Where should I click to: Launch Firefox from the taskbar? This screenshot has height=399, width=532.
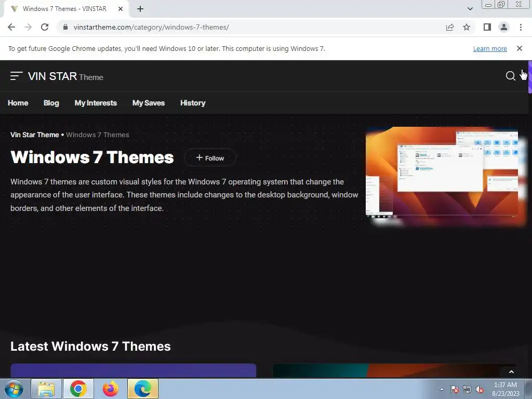click(x=111, y=389)
